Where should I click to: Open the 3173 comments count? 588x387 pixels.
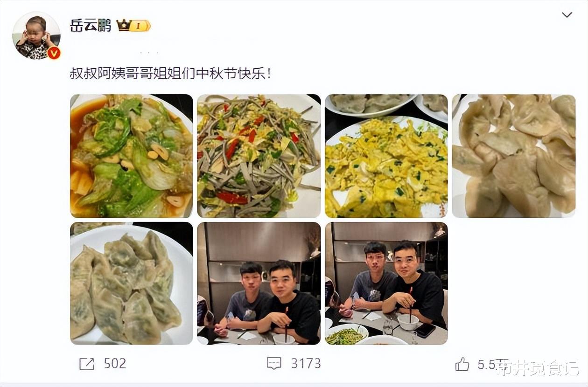(306, 364)
